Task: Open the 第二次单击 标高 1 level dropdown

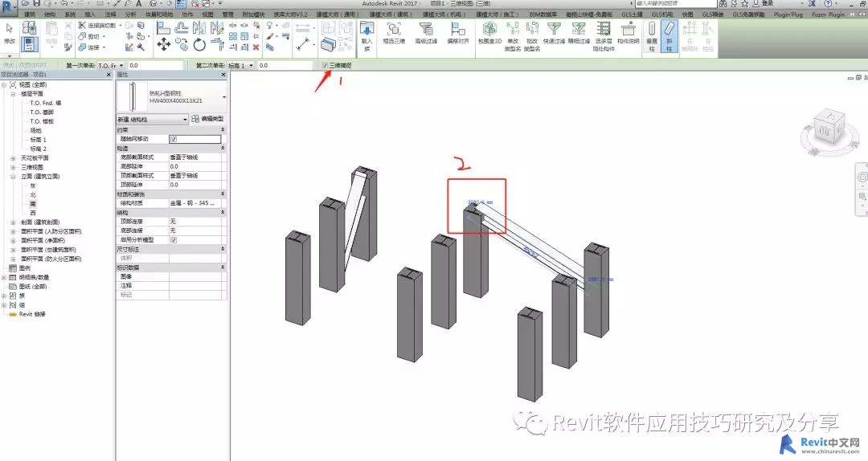Action: 240,65
